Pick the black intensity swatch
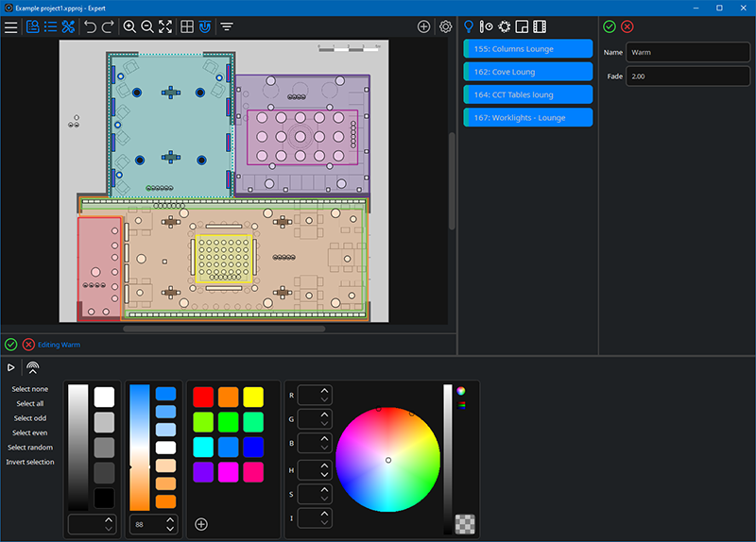The height and width of the screenshot is (542, 756). coord(104,498)
